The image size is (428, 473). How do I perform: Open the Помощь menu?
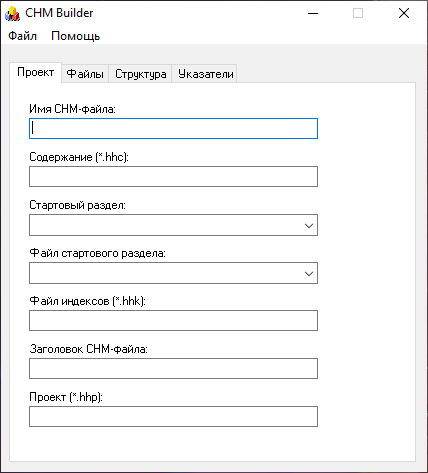75,36
